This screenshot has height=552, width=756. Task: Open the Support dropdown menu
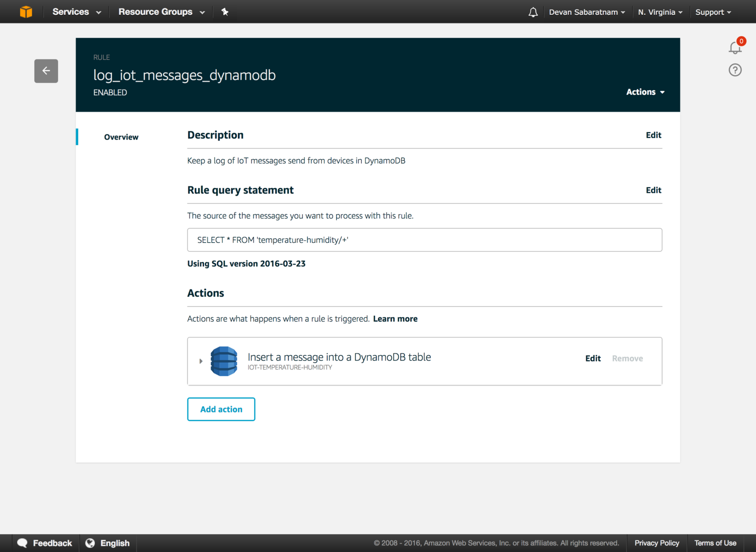713,12
